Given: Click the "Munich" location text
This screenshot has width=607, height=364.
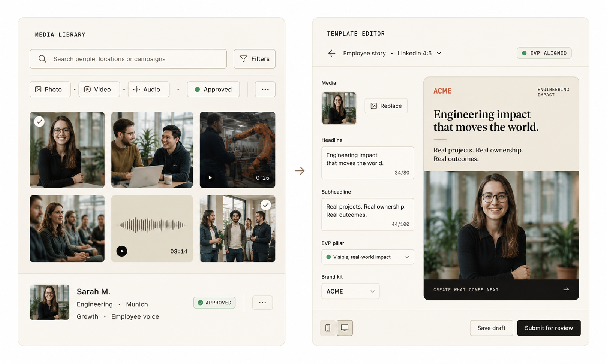Looking at the screenshot, I should pyautogui.click(x=137, y=304).
